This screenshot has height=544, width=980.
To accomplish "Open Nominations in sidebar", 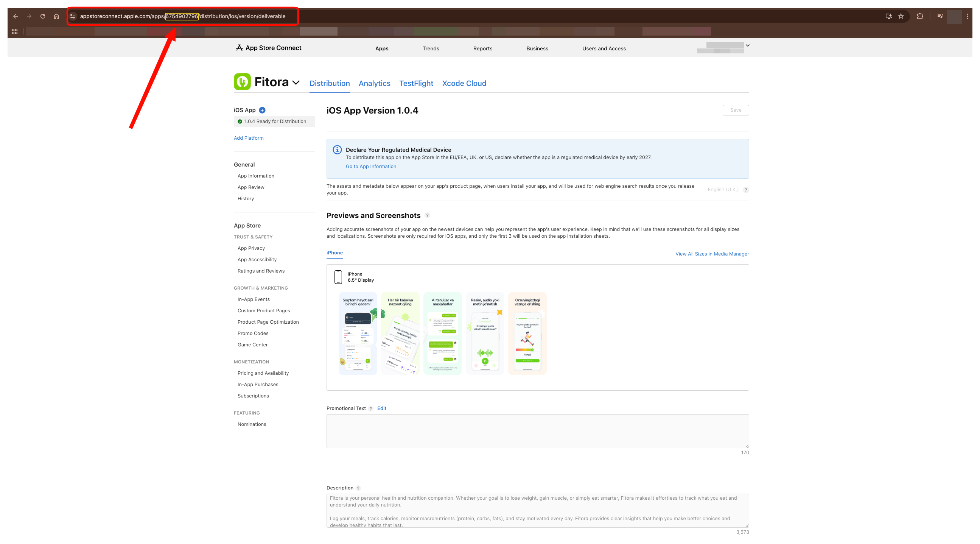I will click(x=252, y=424).
